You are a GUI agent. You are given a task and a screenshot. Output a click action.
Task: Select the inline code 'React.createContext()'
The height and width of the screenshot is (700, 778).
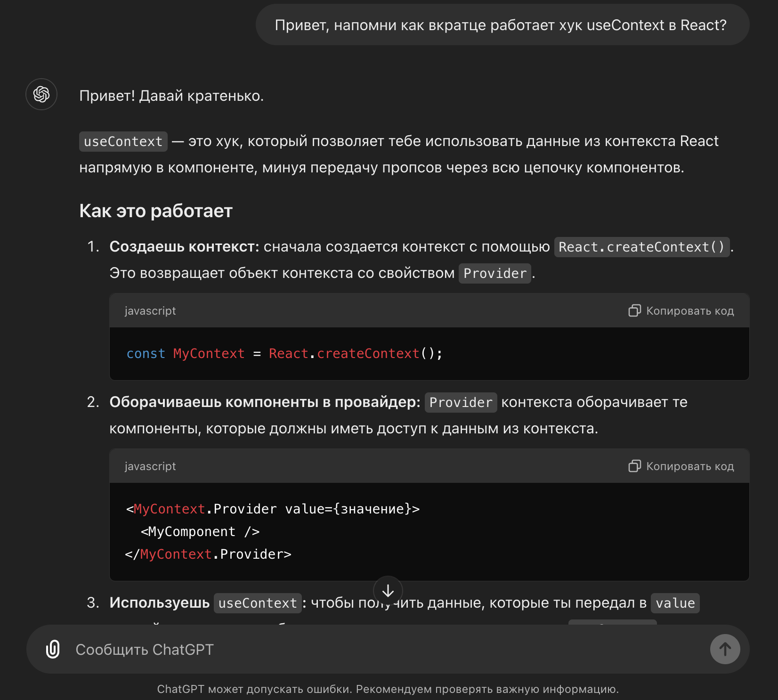click(641, 246)
